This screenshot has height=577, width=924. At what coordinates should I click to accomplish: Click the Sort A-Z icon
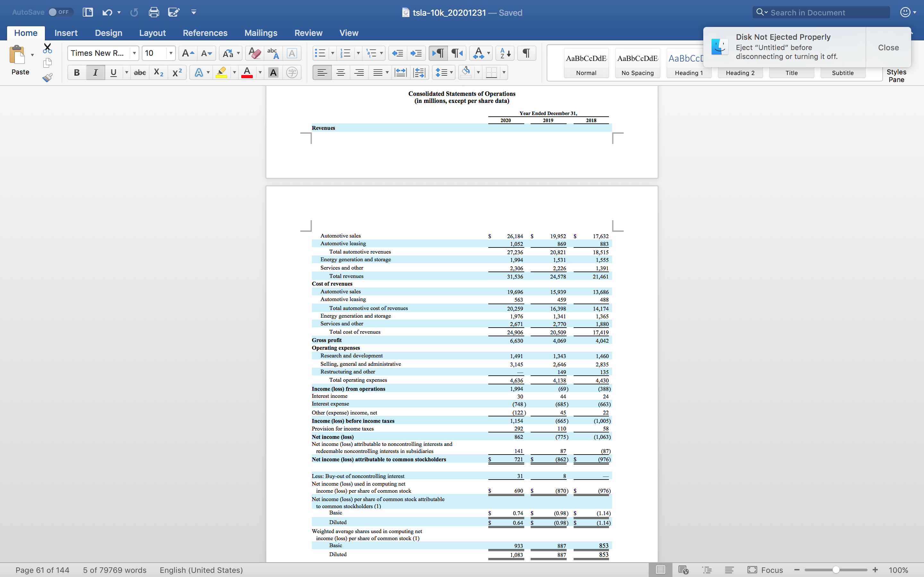pos(505,53)
